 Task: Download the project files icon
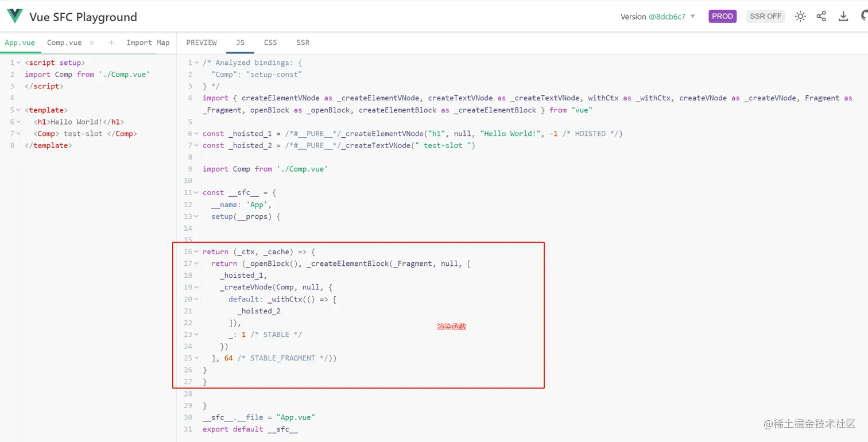pyautogui.click(x=843, y=17)
